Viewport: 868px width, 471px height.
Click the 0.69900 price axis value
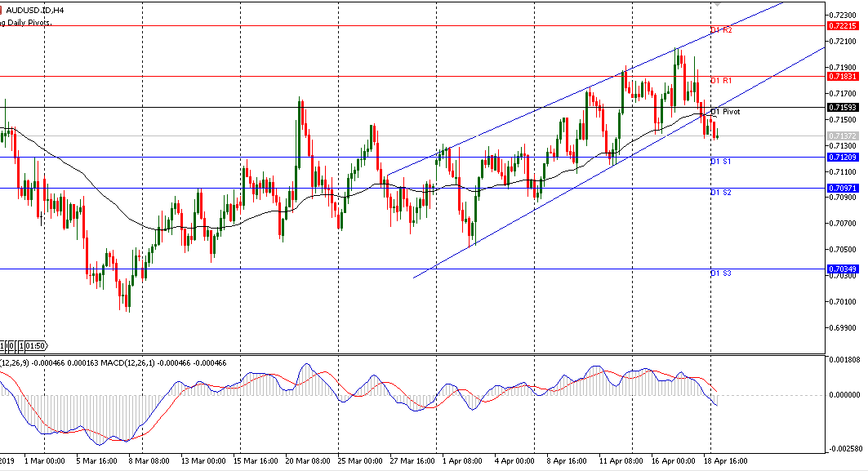843,327
